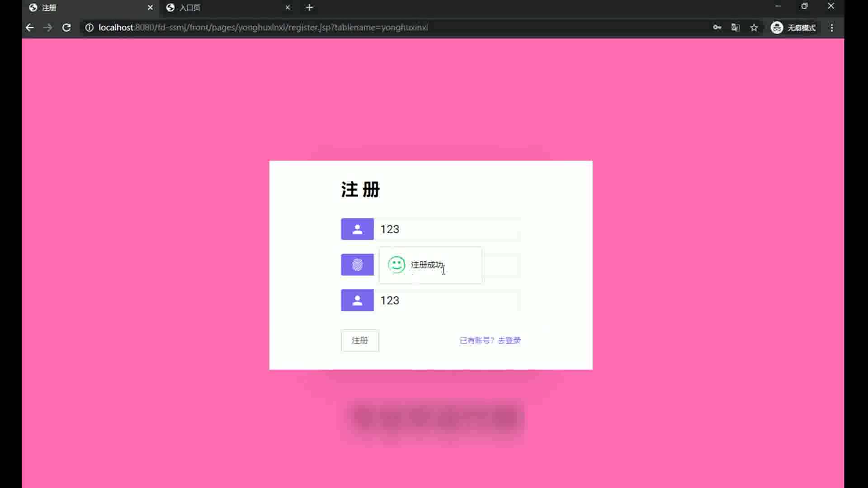The image size is (868, 488).
Task: Focus the first username field containing 123
Action: (x=448, y=229)
